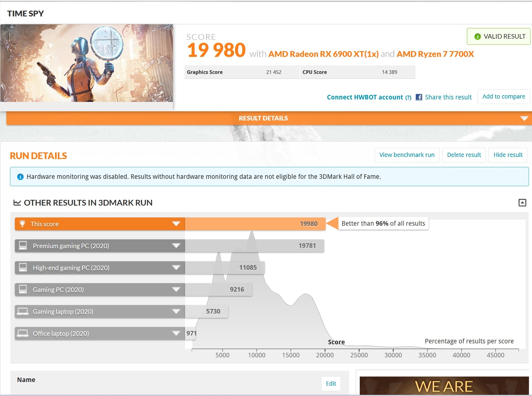
Task: Expand the High-end gaming PC (2020) dropdown arrow
Action: click(176, 268)
